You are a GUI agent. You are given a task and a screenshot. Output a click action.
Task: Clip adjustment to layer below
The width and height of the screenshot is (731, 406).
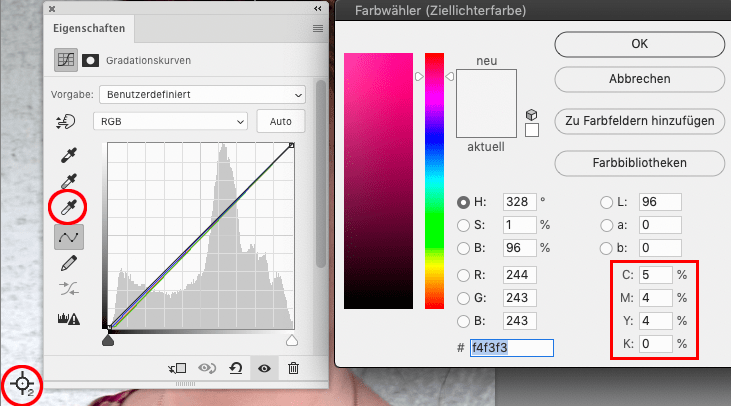click(180, 368)
